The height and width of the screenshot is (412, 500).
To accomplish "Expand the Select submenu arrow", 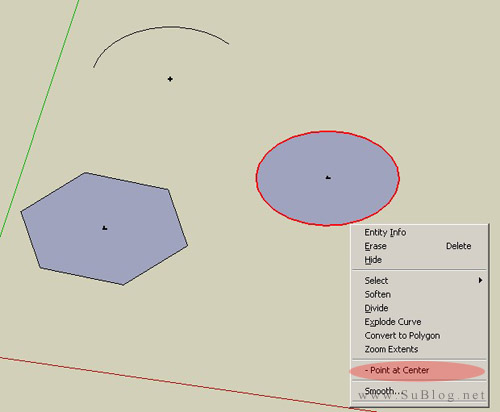I will [480, 280].
